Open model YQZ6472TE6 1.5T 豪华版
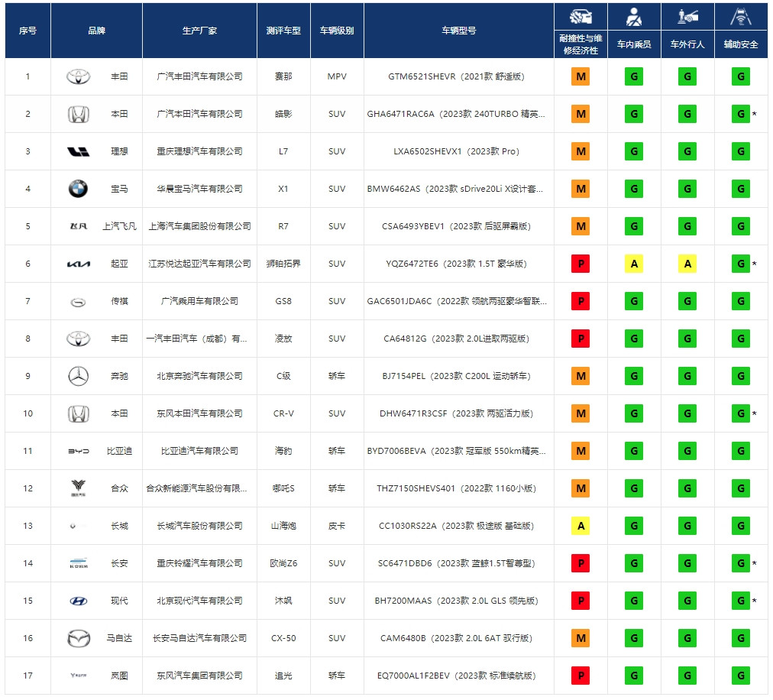773x700 pixels. pyautogui.click(x=456, y=264)
